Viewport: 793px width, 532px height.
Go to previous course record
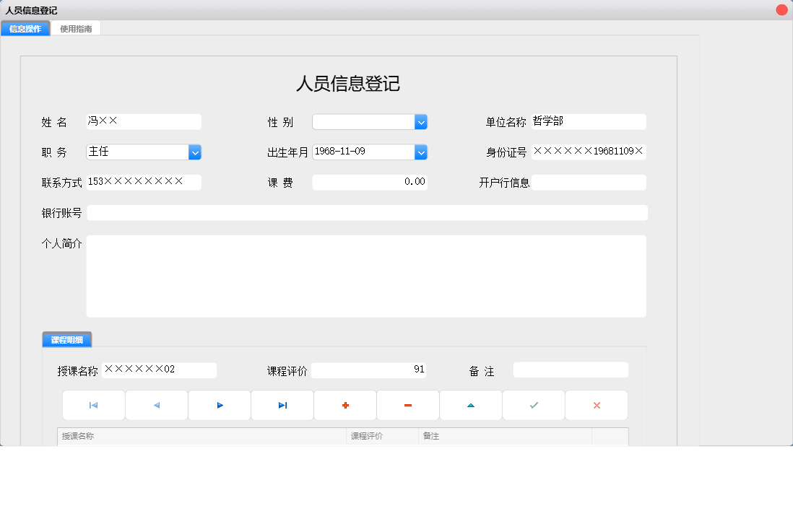(156, 405)
